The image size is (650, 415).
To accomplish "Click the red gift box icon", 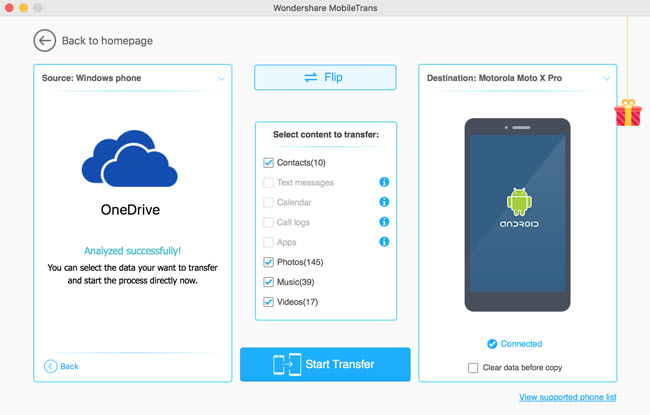I will pyautogui.click(x=628, y=113).
